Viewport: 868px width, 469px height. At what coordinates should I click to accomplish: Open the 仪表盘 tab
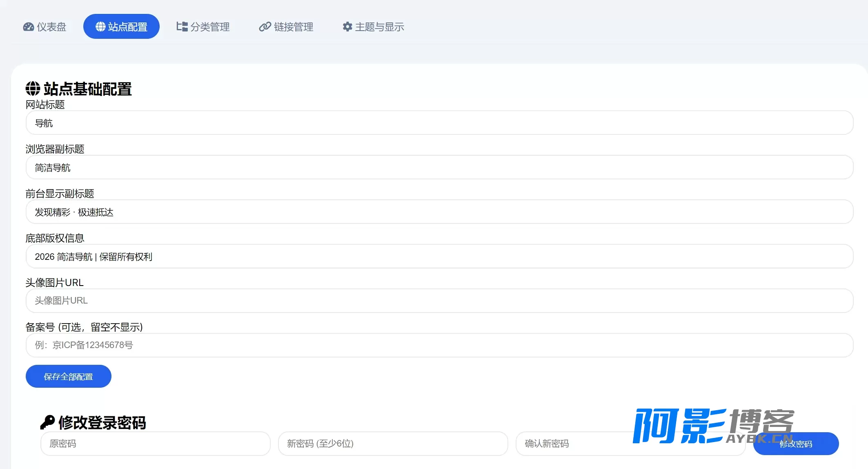click(x=45, y=27)
